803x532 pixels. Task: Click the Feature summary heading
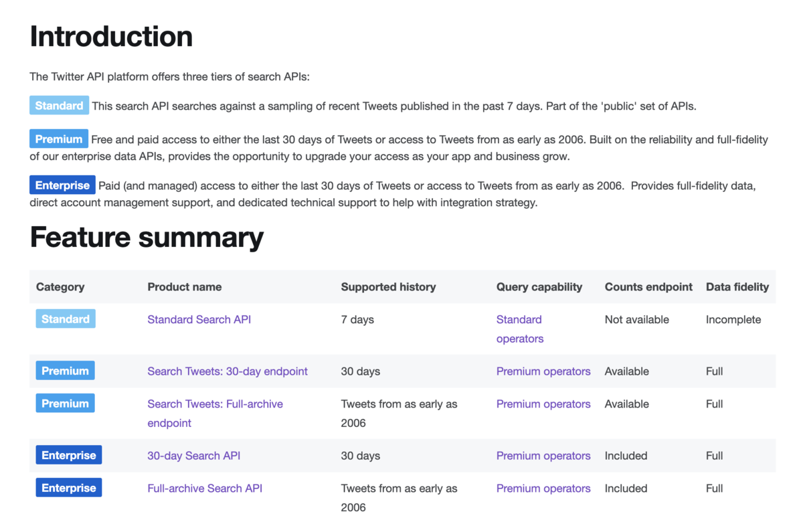(147, 237)
